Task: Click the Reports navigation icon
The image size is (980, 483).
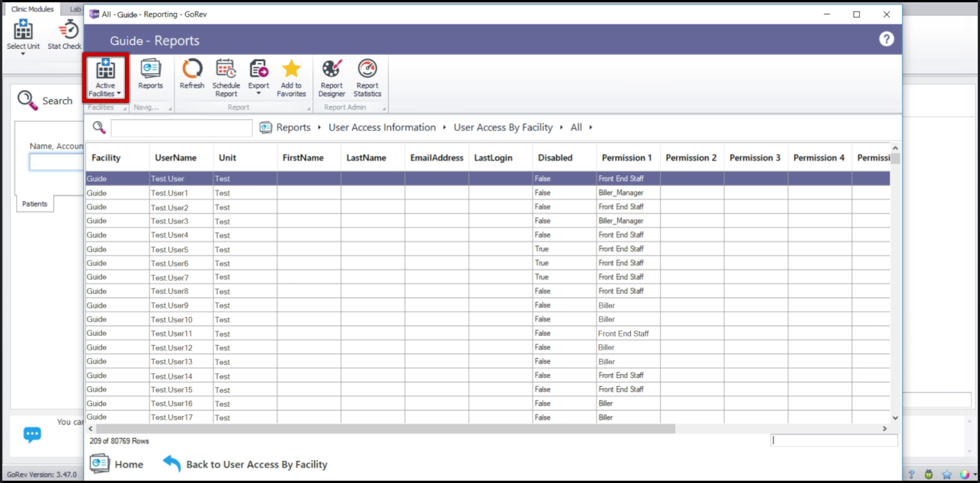Action: tap(150, 75)
